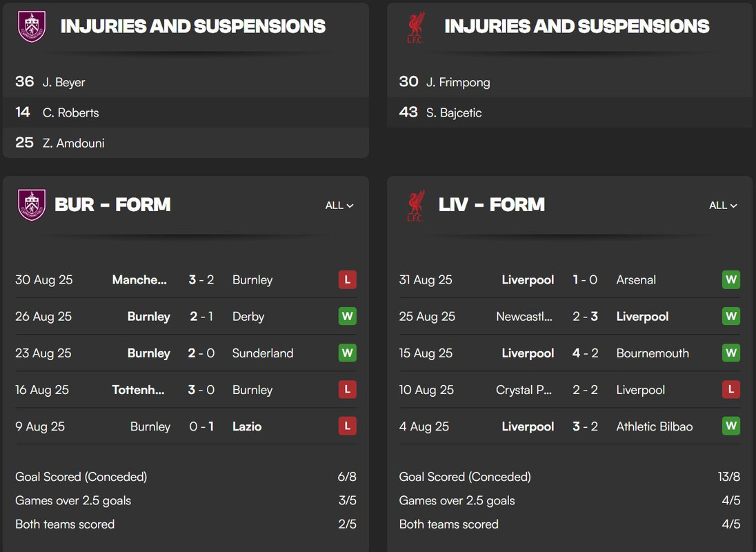Click the L badge for Manchester vs Burnley
The width and height of the screenshot is (756, 552).
(x=347, y=279)
